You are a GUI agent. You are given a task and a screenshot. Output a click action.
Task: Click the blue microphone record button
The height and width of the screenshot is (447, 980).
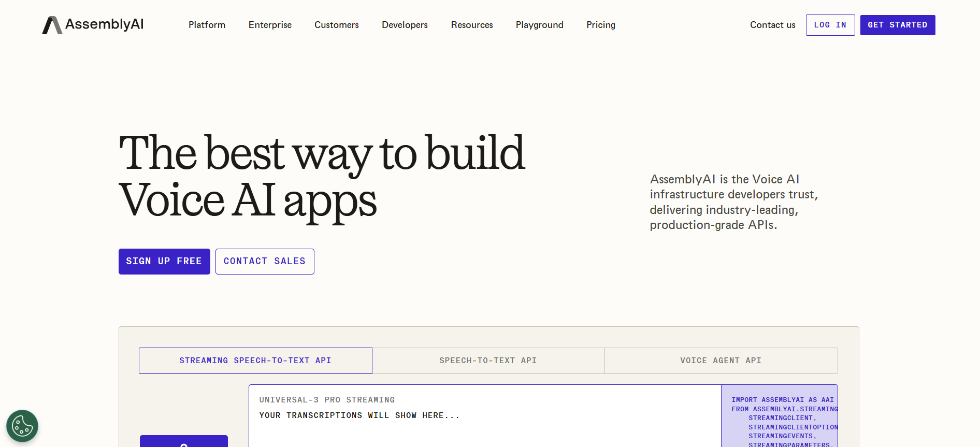pyautogui.click(x=184, y=441)
